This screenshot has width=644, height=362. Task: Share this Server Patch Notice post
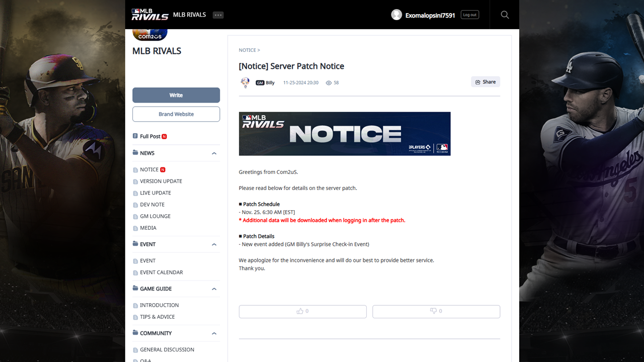[x=486, y=82]
